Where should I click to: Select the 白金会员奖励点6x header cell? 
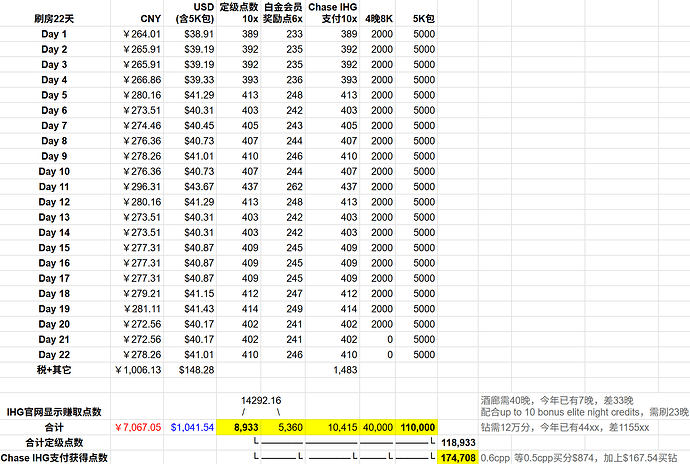(283, 13)
